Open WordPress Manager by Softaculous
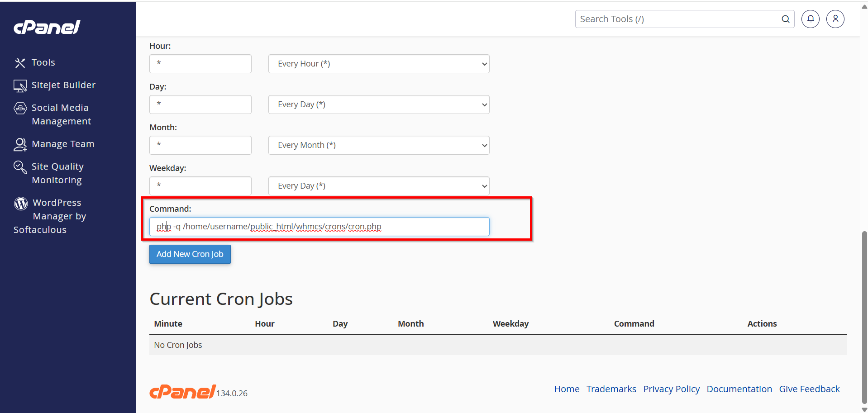868x413 pixels. coord(50,216)
